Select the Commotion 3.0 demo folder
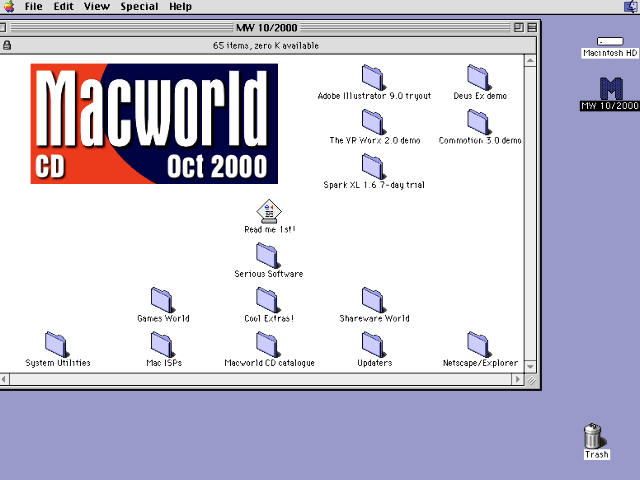The width and height of the screenshot is (640, 480). coord(478,122)
